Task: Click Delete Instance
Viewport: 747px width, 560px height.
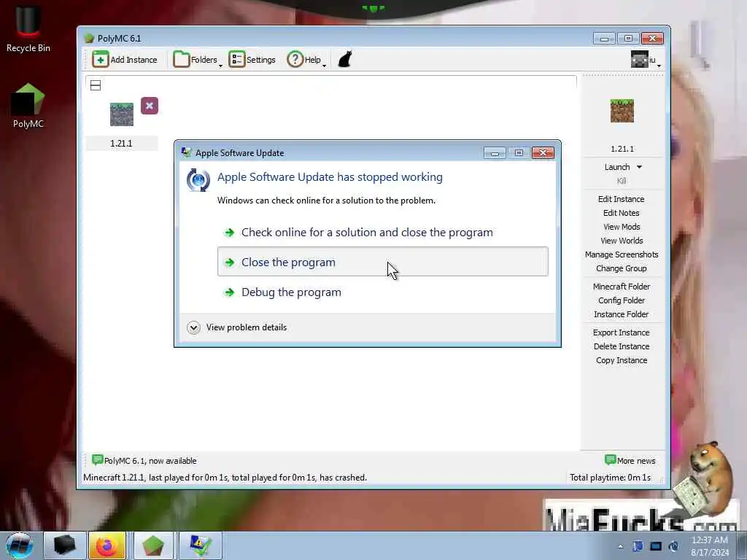Action: point(622,346)
